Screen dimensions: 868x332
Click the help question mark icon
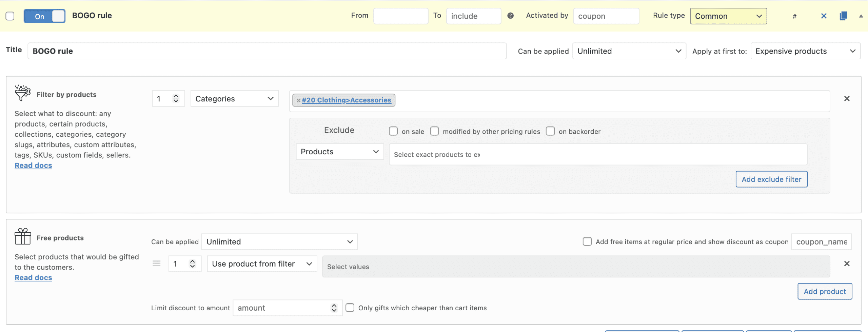510,16
